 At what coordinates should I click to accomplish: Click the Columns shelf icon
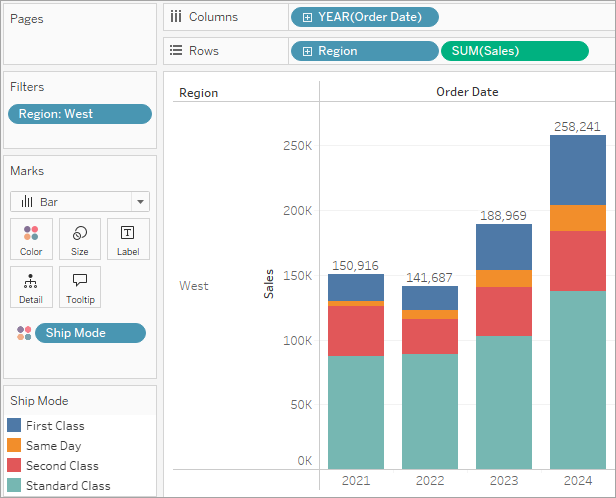[x=176, y=16]
